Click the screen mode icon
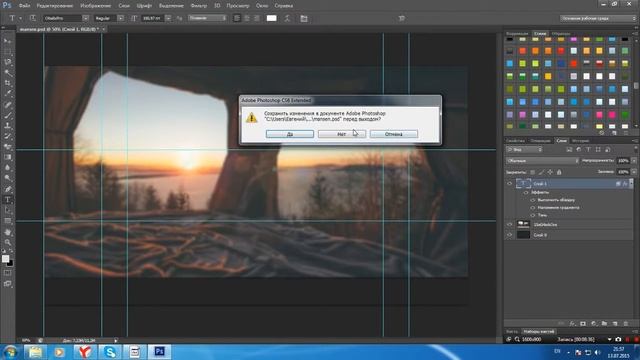640x360 pixels. (8, 284)
